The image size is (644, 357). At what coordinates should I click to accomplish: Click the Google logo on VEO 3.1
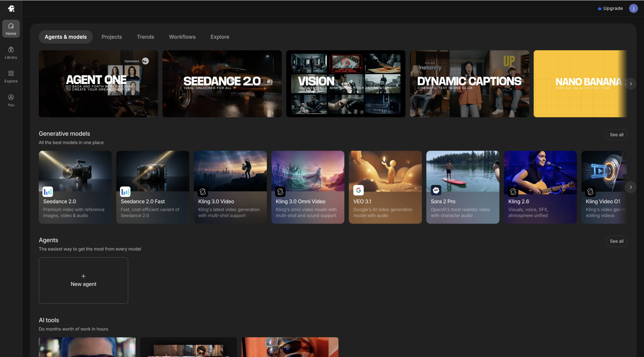pos(358,190)
